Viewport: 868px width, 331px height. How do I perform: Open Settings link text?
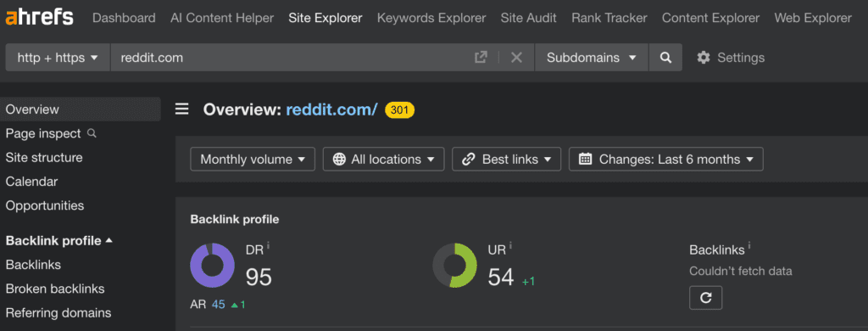741,58
